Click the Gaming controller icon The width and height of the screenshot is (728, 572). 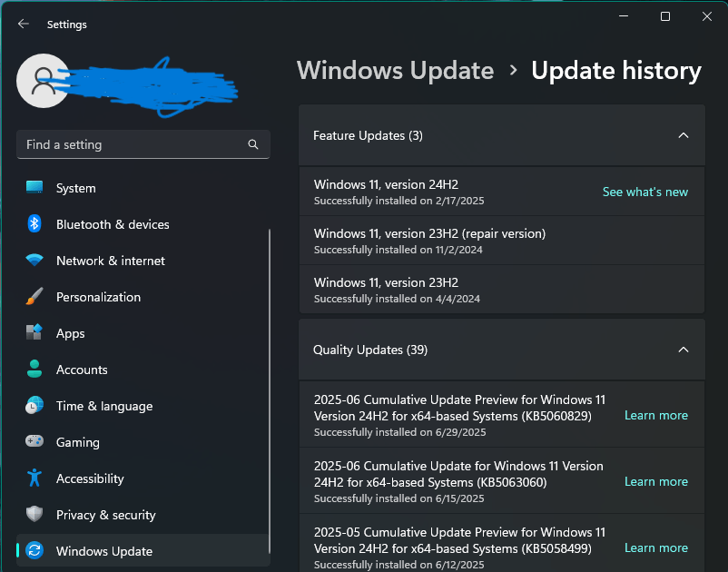click(x=34, y=441)
